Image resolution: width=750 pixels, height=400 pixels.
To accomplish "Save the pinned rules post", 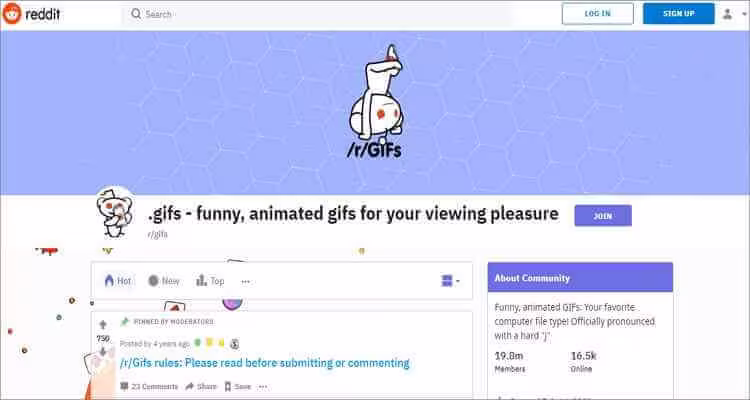I will click(237, 386).
